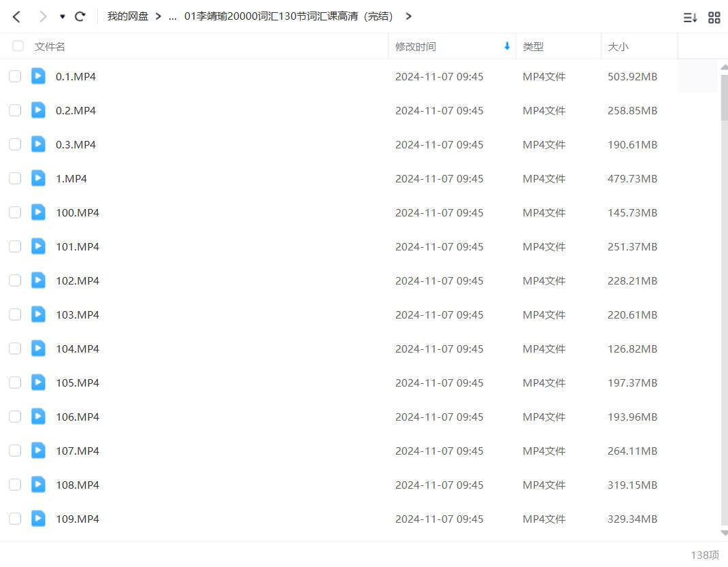Viewport: 728px width, 567px height.
Task: Open file name 106.MP4
Action: [78, 417]
